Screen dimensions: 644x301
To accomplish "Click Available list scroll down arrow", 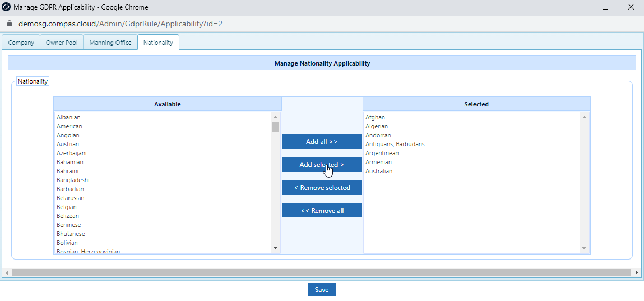I will tap(276, 248).
